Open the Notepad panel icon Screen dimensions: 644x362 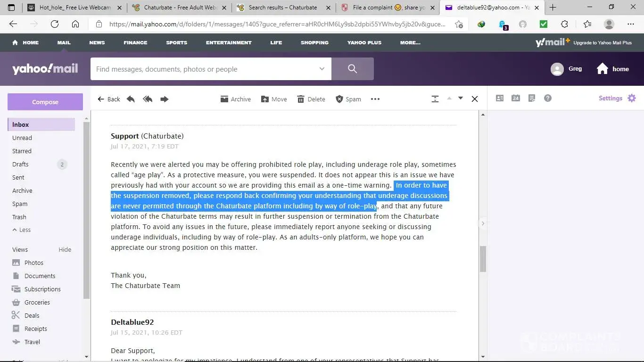tap(532, 98)
